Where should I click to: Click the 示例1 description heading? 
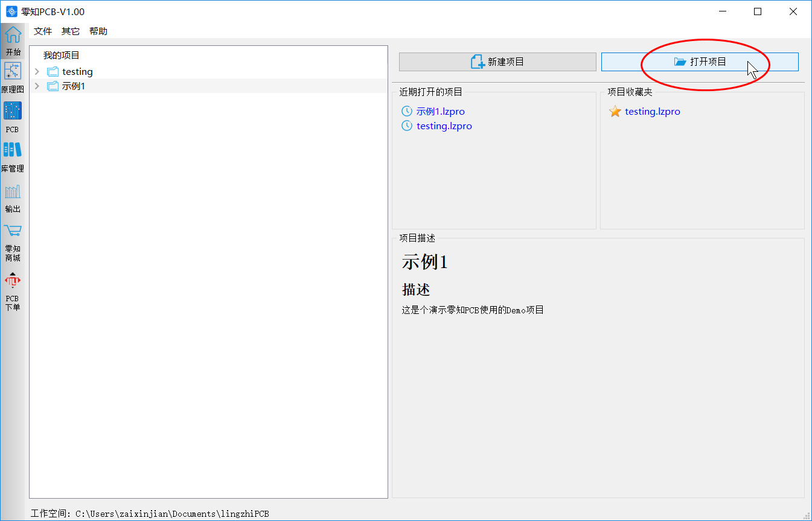pos(425,263)
